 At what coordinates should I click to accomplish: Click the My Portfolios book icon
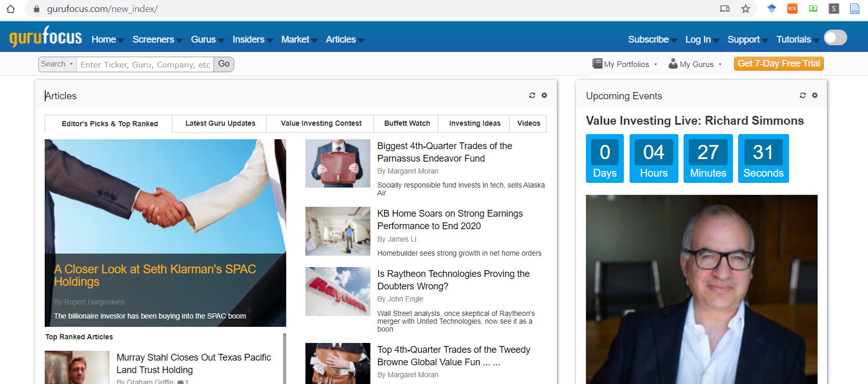(597, 63)
